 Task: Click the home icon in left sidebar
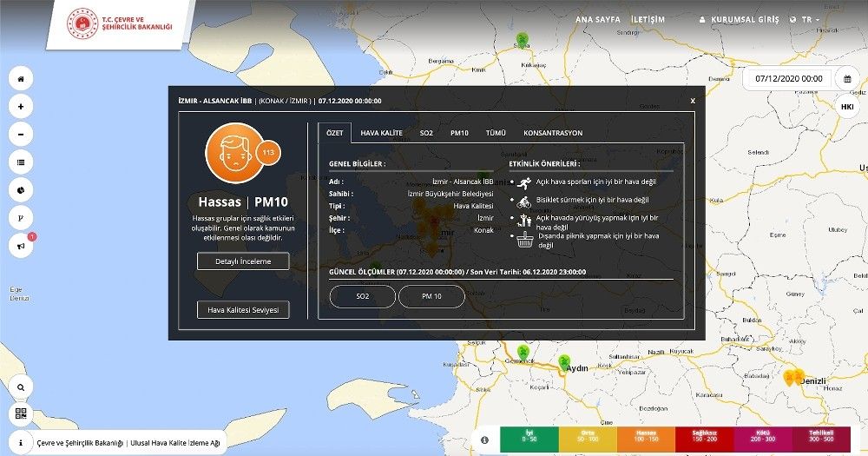(x=20, y=78)
